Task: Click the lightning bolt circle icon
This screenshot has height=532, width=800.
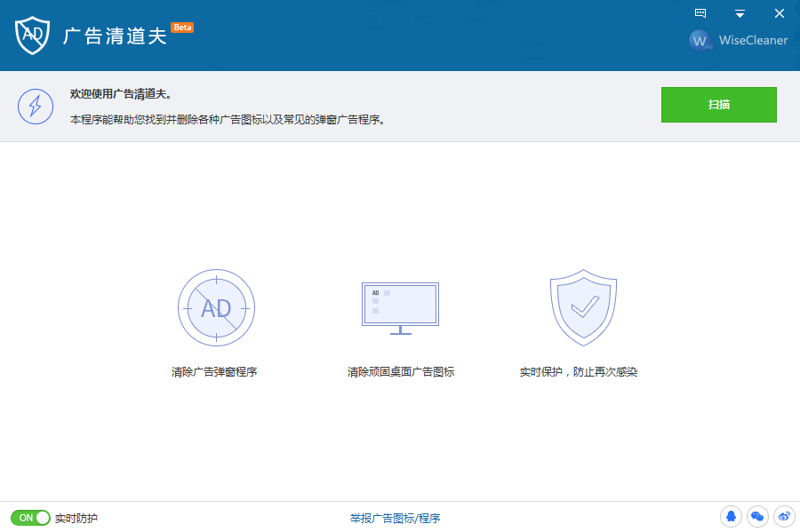Action: [x=36, y=107]
